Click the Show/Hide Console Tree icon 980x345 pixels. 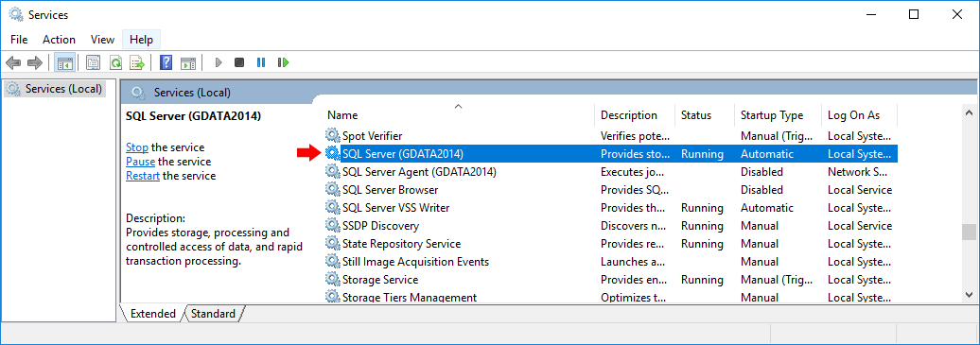click(x=65, y=62)
